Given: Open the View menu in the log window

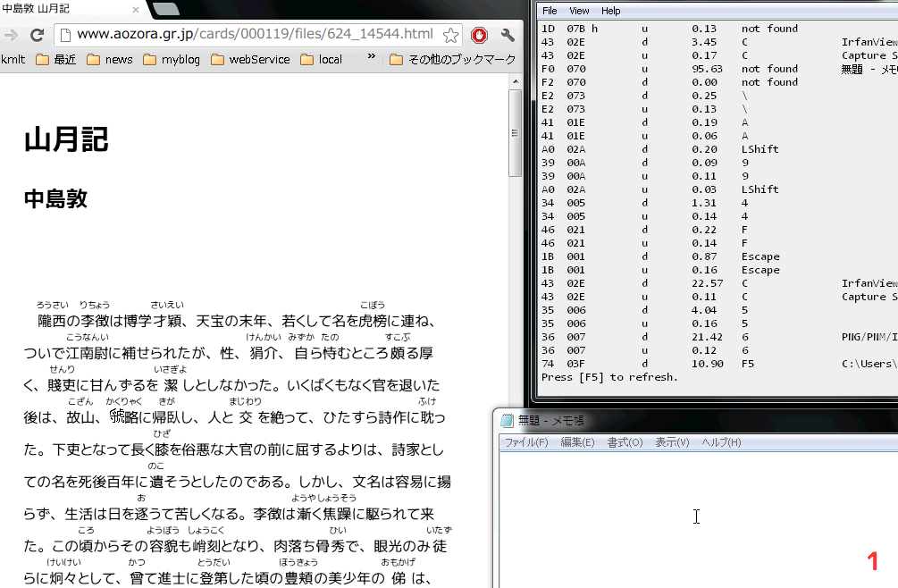Looking at the screenshot, I should (579, 11).
